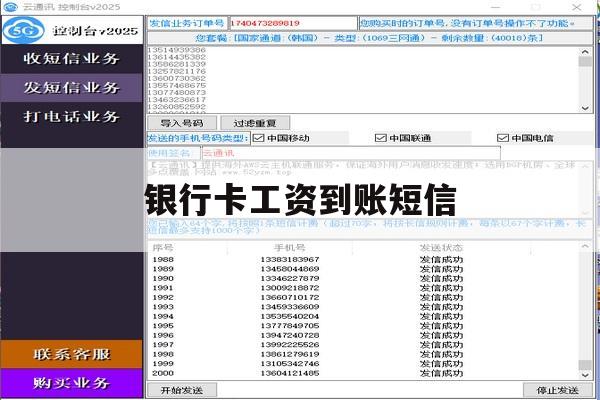Toggle 中国电信 checkbox
600x400 pixels.
(x=502, y=138)
